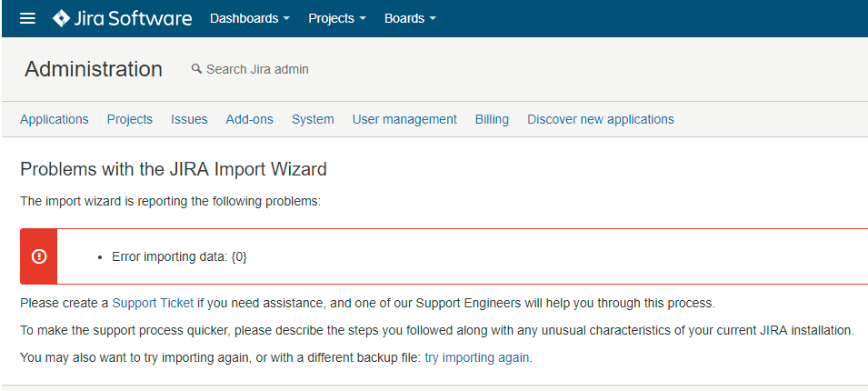Click the red error exclamation icon
This screenshot has height=391, width=868.
[39, 256]
